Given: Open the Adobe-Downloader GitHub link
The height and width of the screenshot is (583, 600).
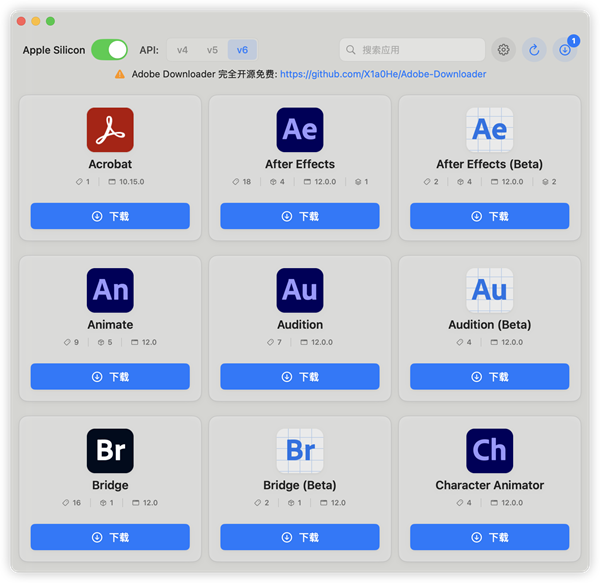Looking at the screenshot, I should [383, 74].
